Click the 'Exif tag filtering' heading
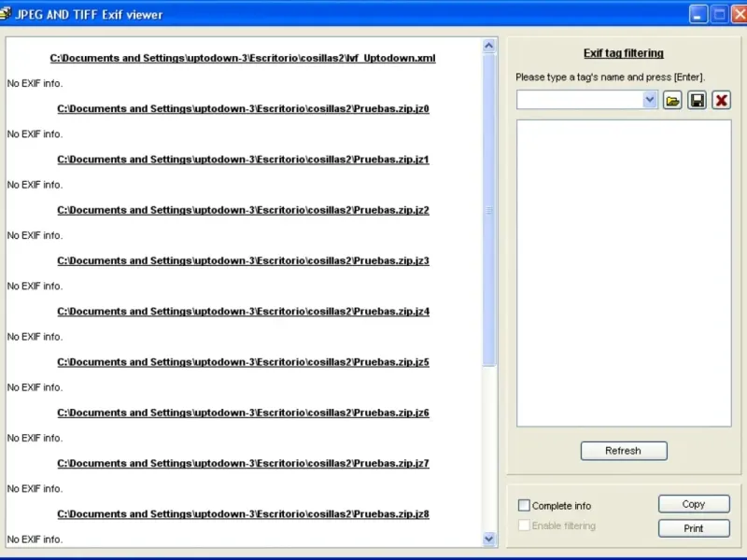Image resolution: width=747 pixels, height=560 pixels. tap(624, 53)
